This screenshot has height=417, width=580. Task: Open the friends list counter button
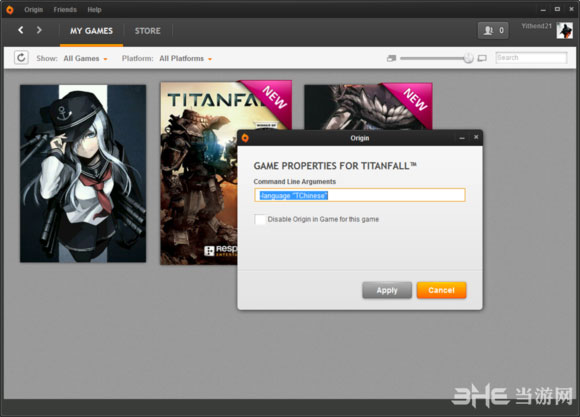(x=493, y=30)
